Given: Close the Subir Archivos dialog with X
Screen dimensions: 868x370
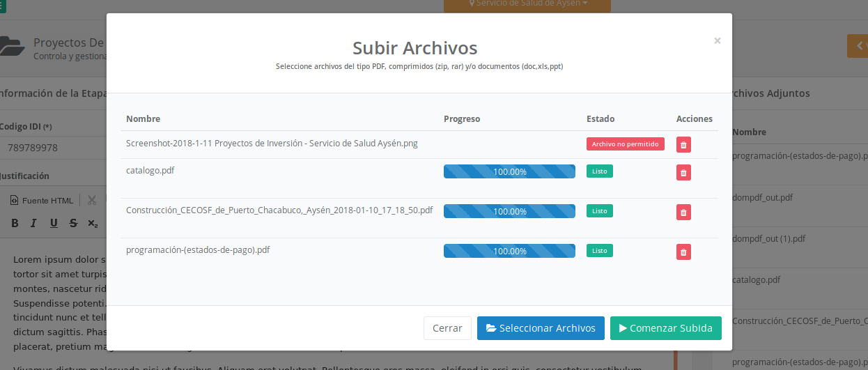Looking at the screenshot, I should pyautogui.click(x=717, y=41).
